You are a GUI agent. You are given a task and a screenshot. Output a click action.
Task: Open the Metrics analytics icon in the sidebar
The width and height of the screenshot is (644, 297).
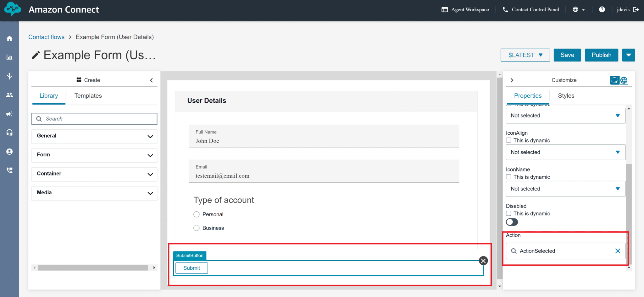point(9,57)
